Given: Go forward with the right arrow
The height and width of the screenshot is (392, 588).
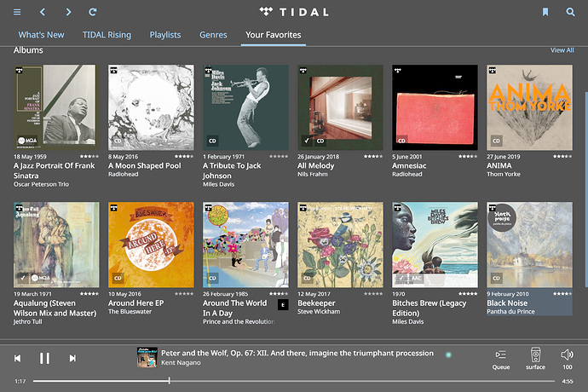Looking at the screenshot, I should (68, 12).
